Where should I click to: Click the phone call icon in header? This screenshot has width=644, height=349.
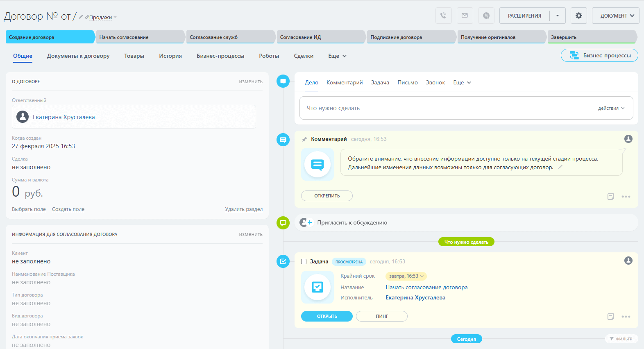tap(443, 16)
